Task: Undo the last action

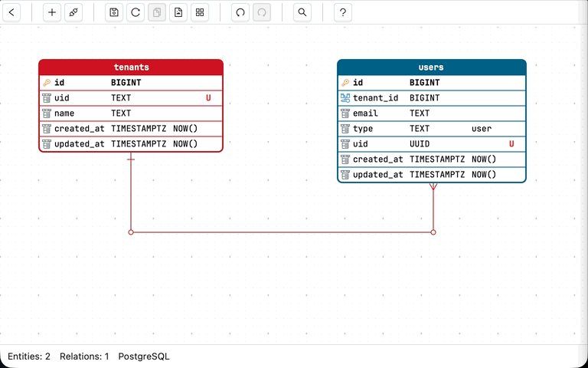Action: point(240,12)
